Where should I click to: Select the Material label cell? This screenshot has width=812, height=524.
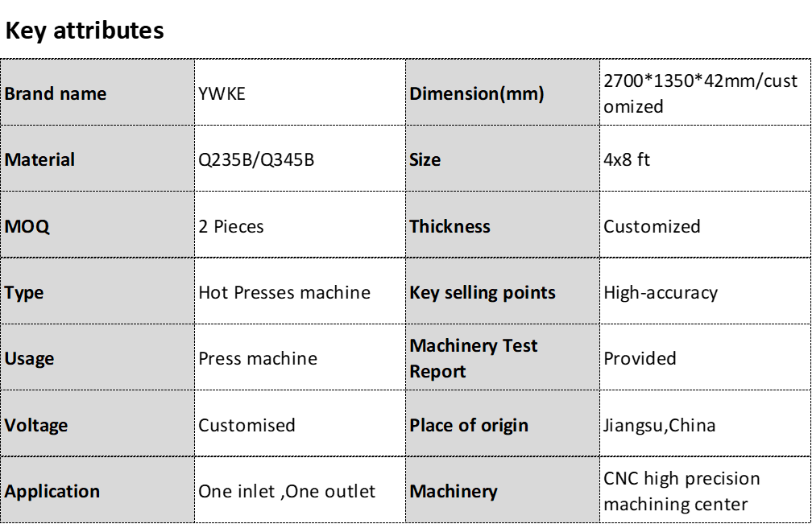pos(97,159)
